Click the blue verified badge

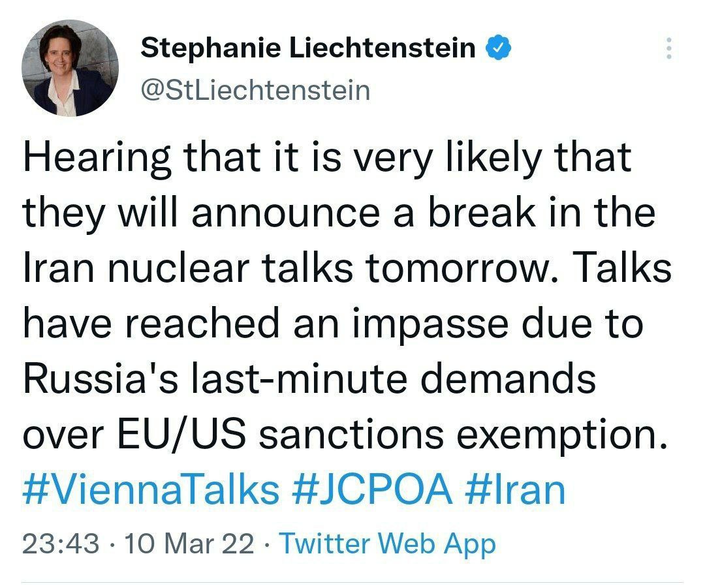(499, 48)
